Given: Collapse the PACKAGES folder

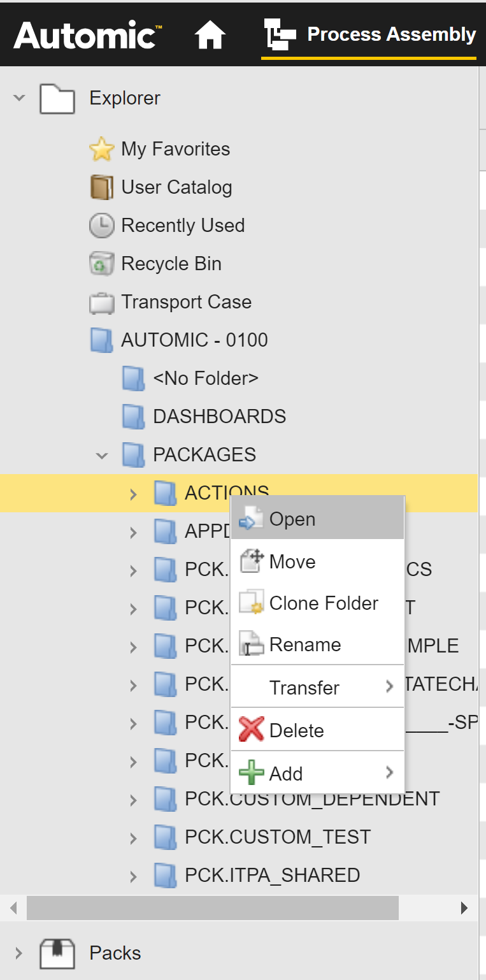Looking at the screenshot, I should 101,455.
